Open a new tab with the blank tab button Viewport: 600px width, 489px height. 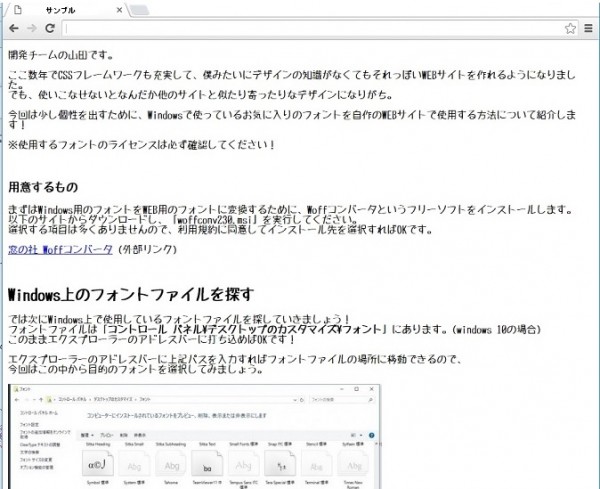(139, 10)
